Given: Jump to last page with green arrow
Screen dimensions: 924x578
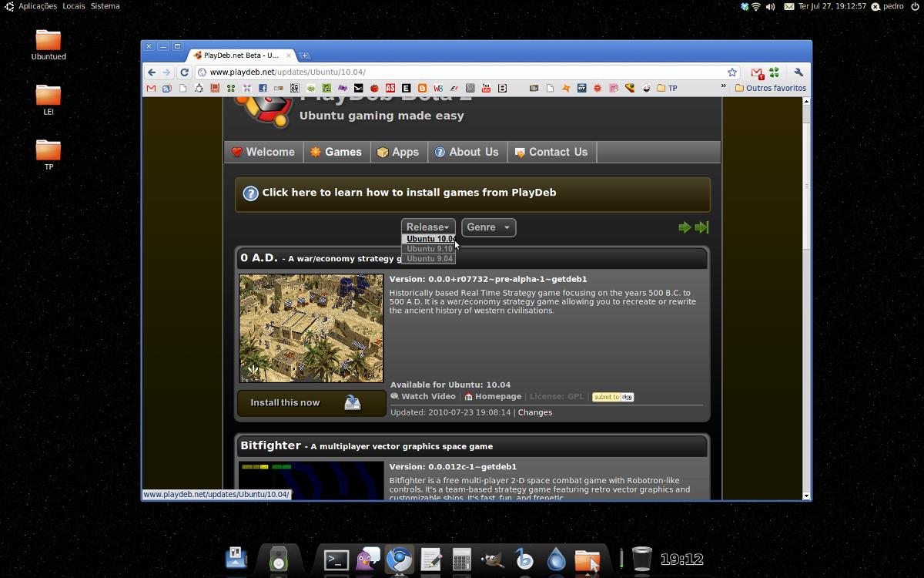Looking at the screenshot, I should coord(701,227).
